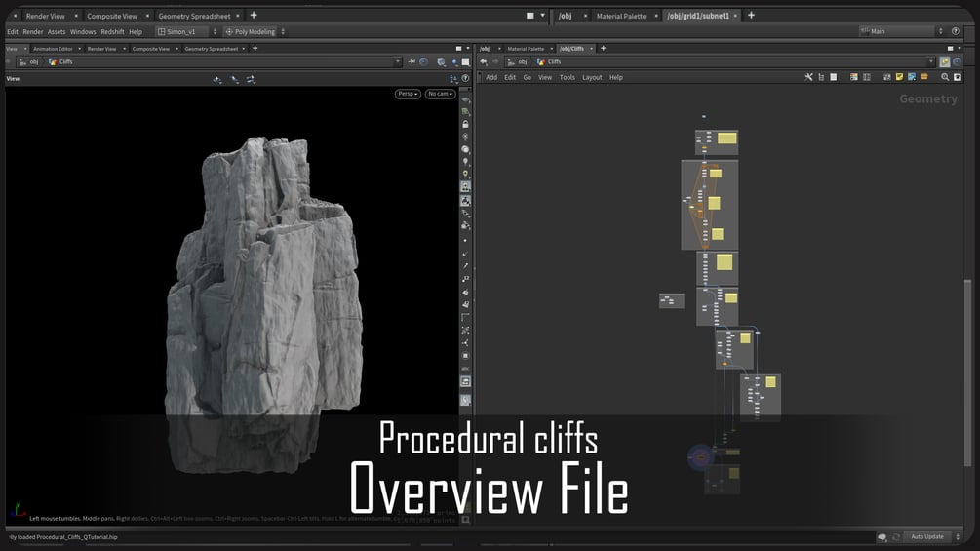
Task: Expand the network path bar history arrow
Action: (x=931, y=61)
